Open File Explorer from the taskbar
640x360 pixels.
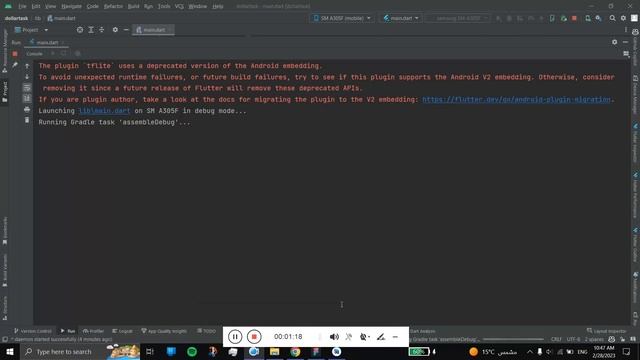pyautogui.click(x=274, y=351)
